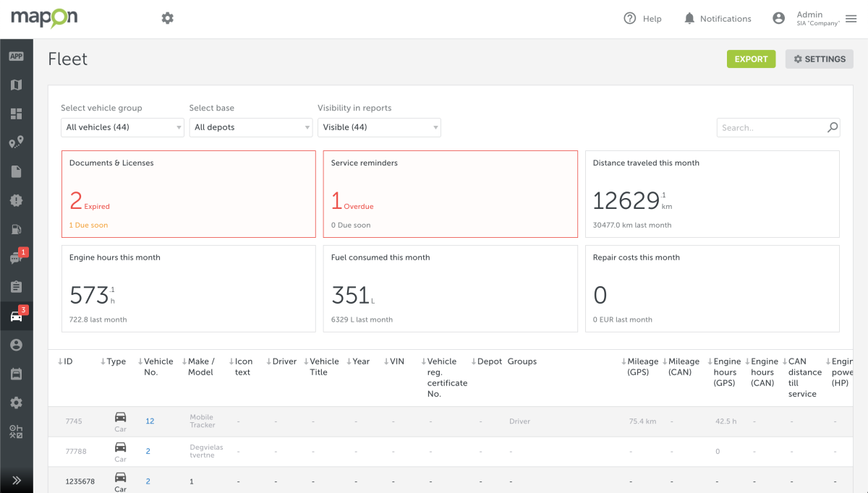The image size is (868, 493).
Task: Open the tasks clipboard icon in the sidebar
Action: coord(17,286)
